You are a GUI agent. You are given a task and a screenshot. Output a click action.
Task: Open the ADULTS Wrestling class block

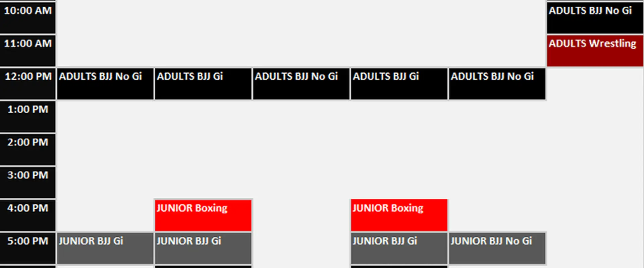tap(595, 50)
